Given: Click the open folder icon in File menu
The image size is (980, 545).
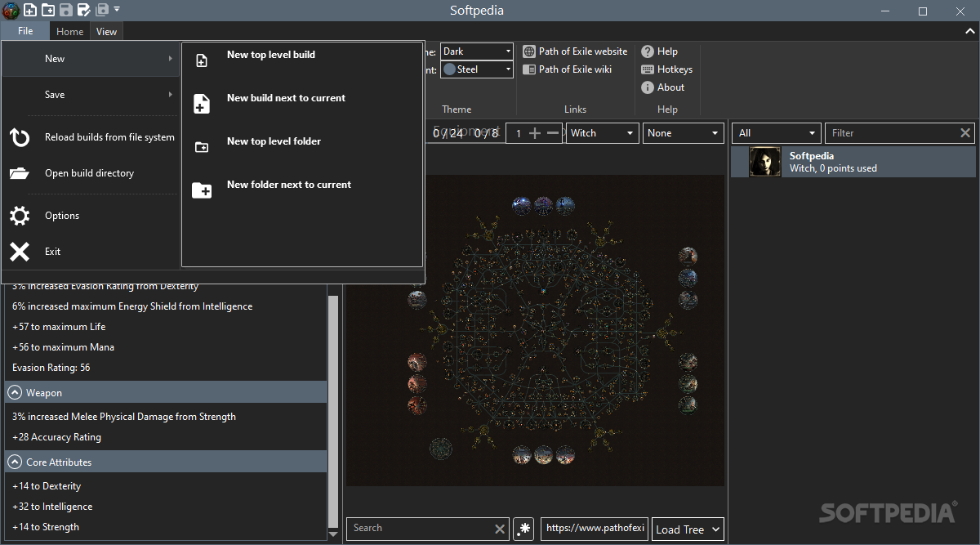Looking at the screenshot, I should click(x=20, y=173).
